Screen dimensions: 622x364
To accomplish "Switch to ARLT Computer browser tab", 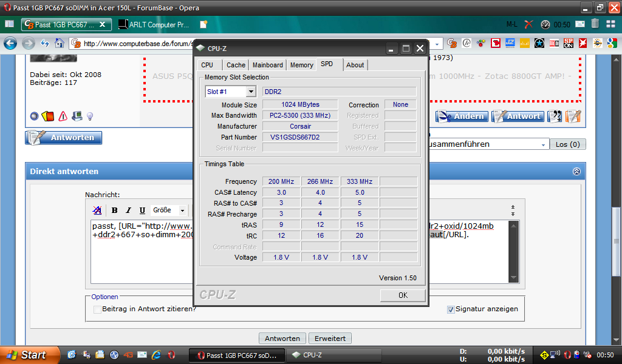I will (155, 24).
